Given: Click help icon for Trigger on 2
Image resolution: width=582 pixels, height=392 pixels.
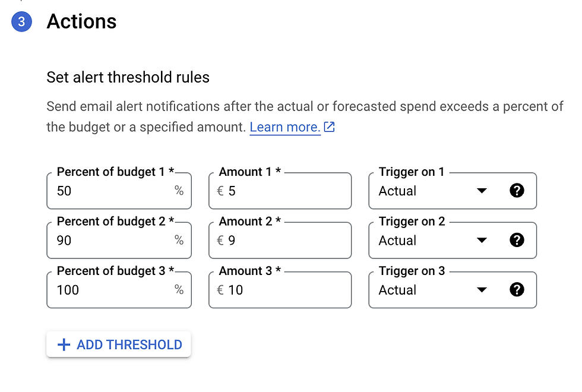Looking at the screenshot, I should coord(517,241).
